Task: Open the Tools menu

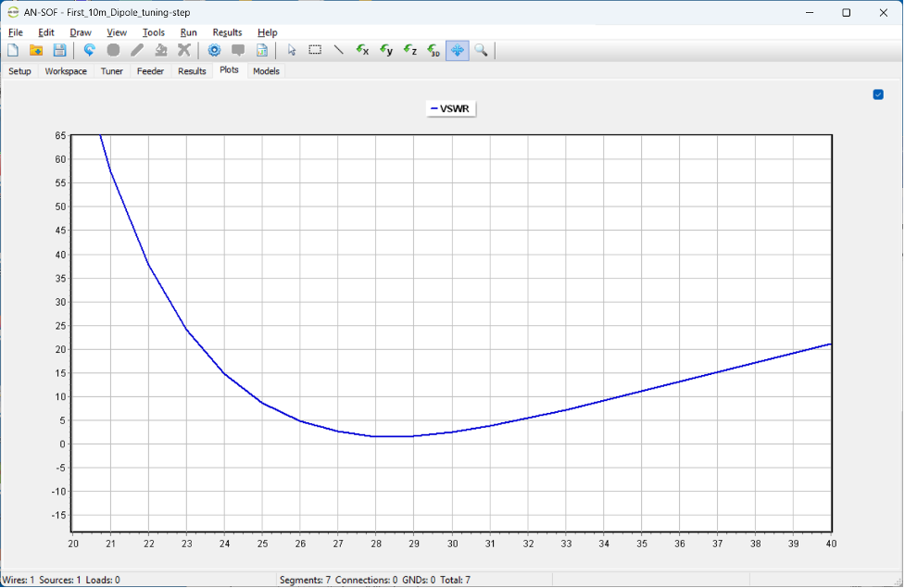Action: click(x=154, y=32)
